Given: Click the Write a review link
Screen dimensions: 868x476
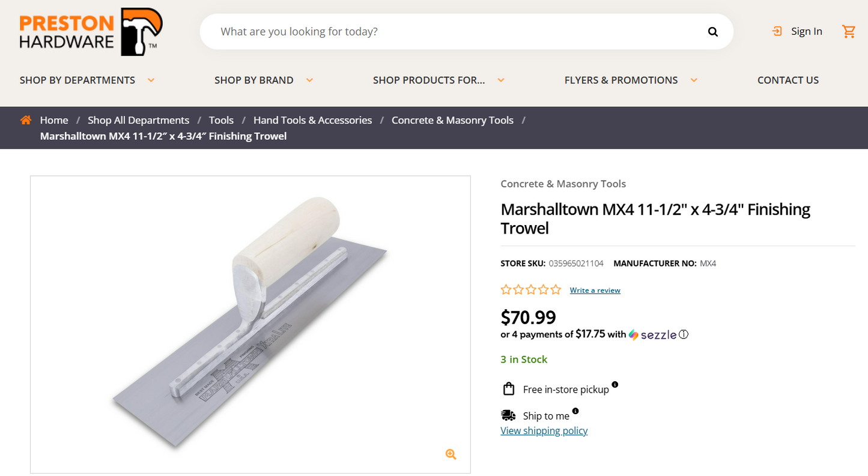Looking at the screenshot, I should click(x=595, y=290).
